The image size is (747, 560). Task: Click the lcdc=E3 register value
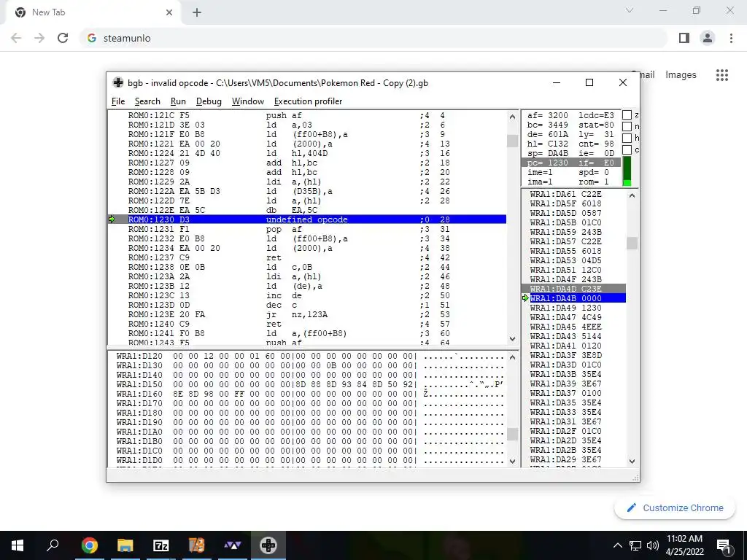click(596, 115)
